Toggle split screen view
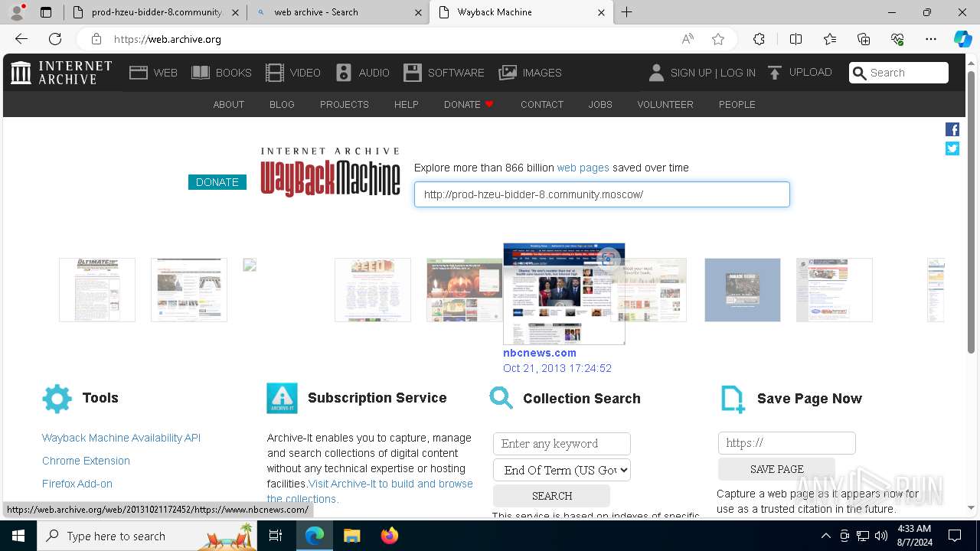This screenshot has width=980, height=551. tap(795, 39)
